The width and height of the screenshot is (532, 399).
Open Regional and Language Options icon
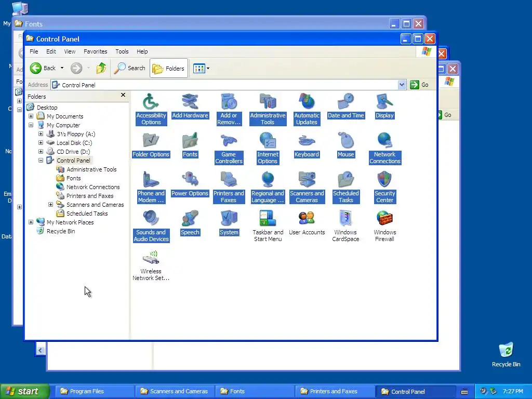(268, 187)
